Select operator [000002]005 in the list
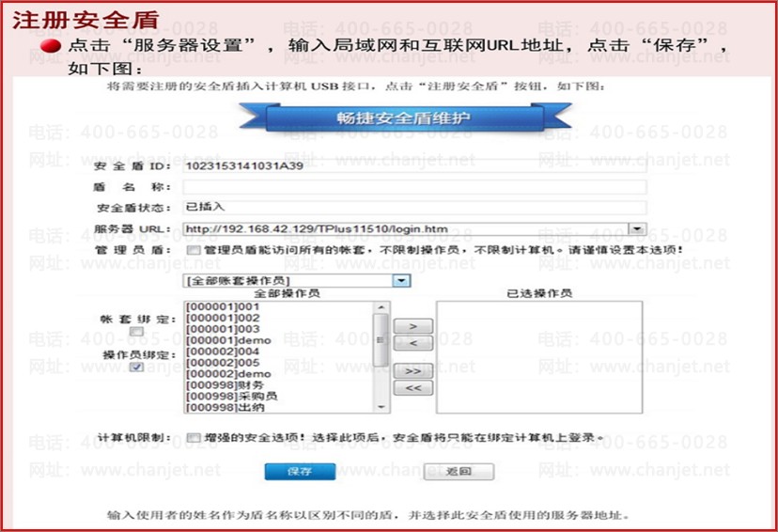Screen dimensions: 778x532 223,363
